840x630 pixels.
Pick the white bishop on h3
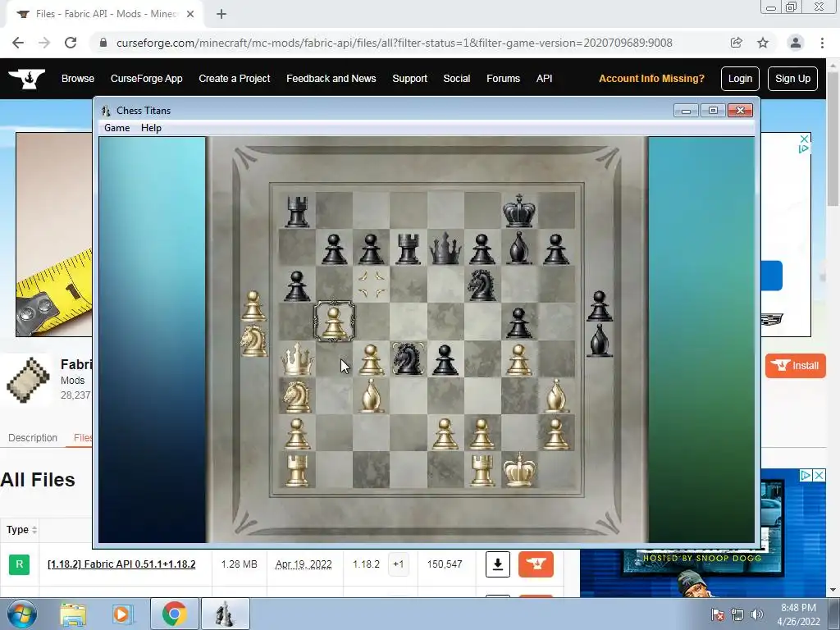click(556, 396)
